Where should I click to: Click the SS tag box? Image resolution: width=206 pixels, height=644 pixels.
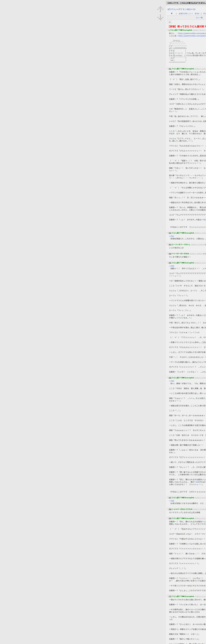pyautogui.click(x=170, y=22)
